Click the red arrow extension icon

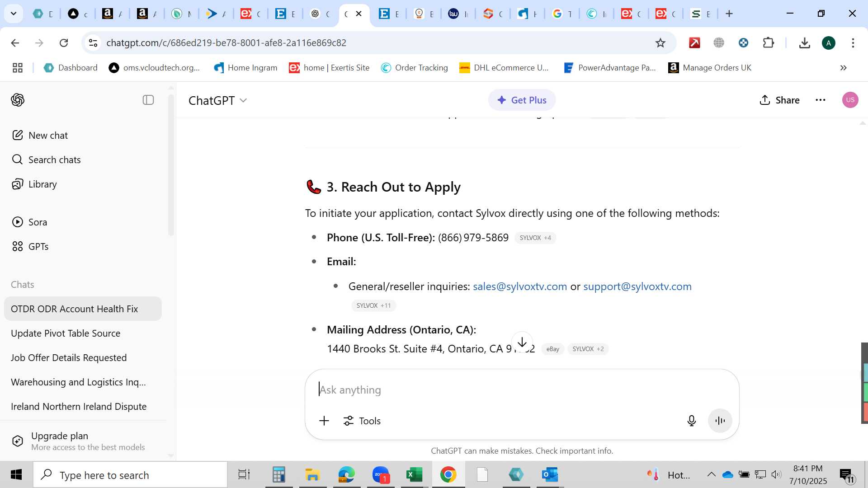(x=694, y=42)
